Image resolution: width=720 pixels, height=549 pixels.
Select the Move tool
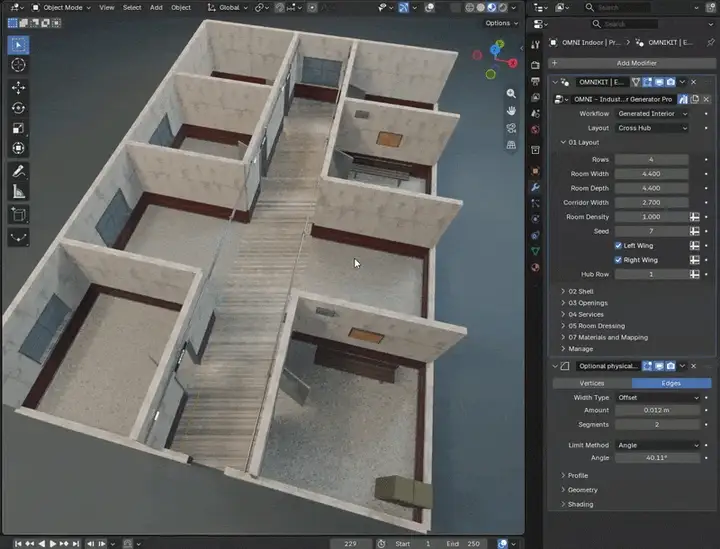[x=18, y=88]
